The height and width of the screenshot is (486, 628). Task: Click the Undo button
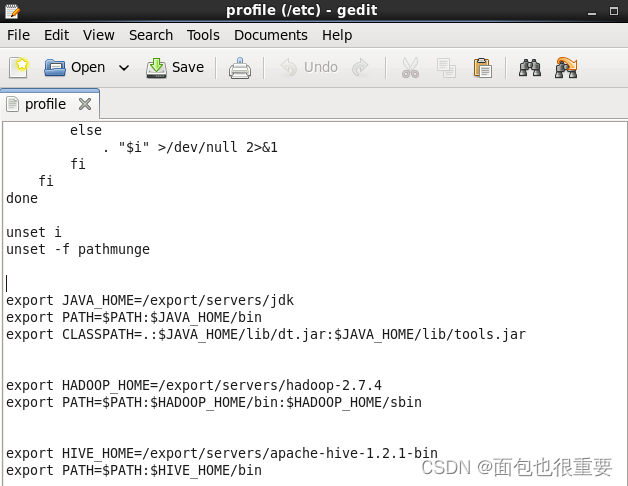pos(309,67)
